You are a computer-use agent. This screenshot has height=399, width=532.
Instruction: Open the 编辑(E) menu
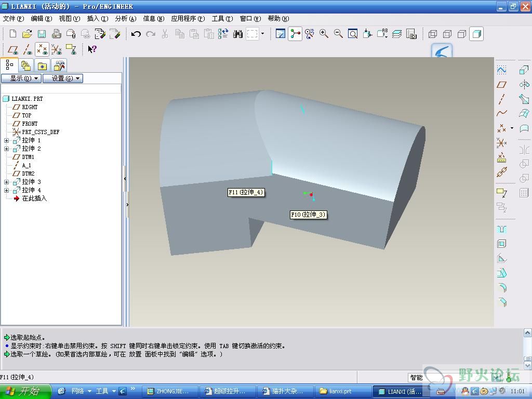click(42, 19)
